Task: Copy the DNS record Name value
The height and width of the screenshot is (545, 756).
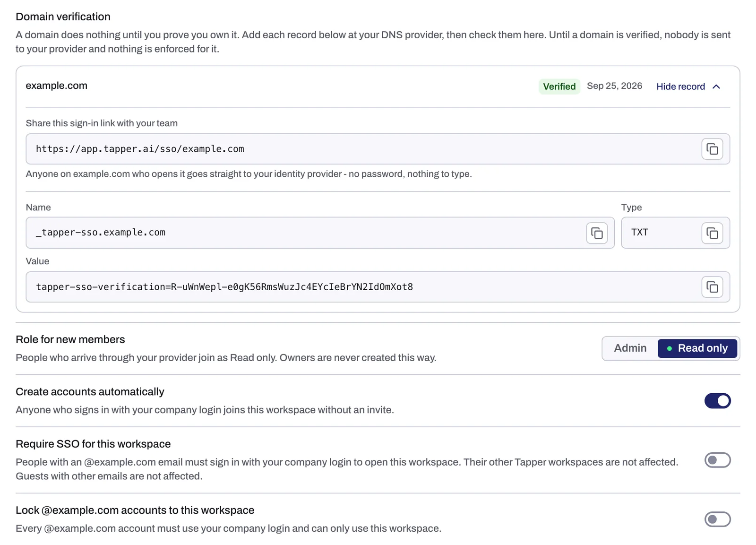Action: point(597,233)
